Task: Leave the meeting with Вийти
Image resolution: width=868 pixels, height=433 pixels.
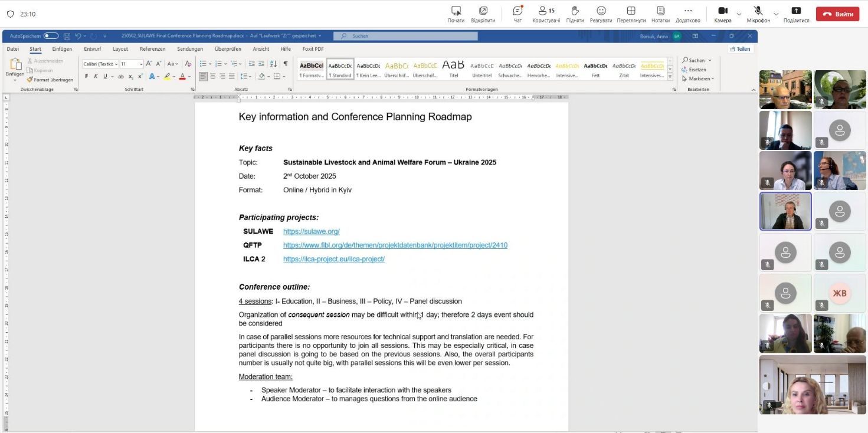Action: 837,14
